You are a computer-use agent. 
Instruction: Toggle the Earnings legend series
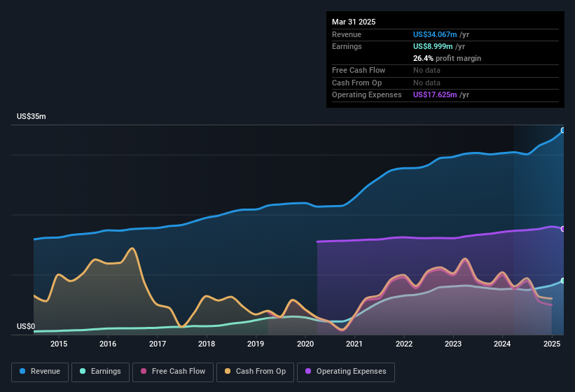click(100, 372)
